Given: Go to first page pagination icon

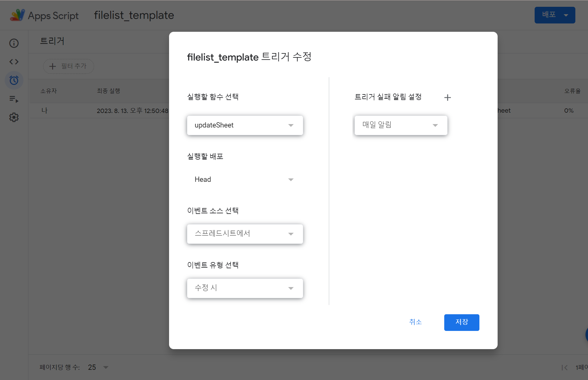Looking at the screenshot, I should click(565, 367).
